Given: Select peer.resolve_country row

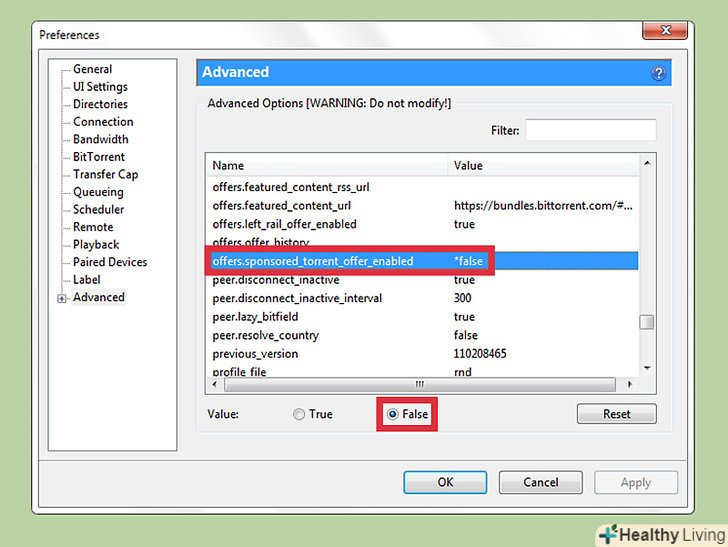Looking at the screenshot, I should [422, 335].
